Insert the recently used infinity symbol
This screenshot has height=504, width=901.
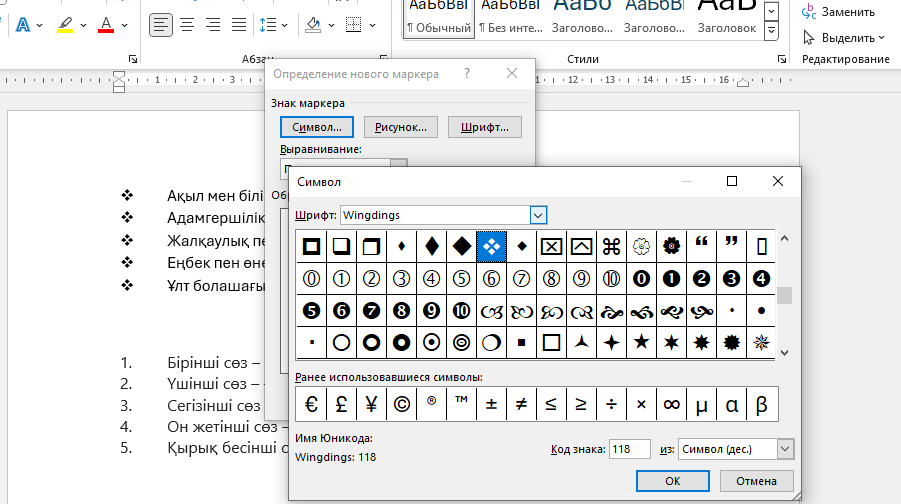[x=671, y=405]
